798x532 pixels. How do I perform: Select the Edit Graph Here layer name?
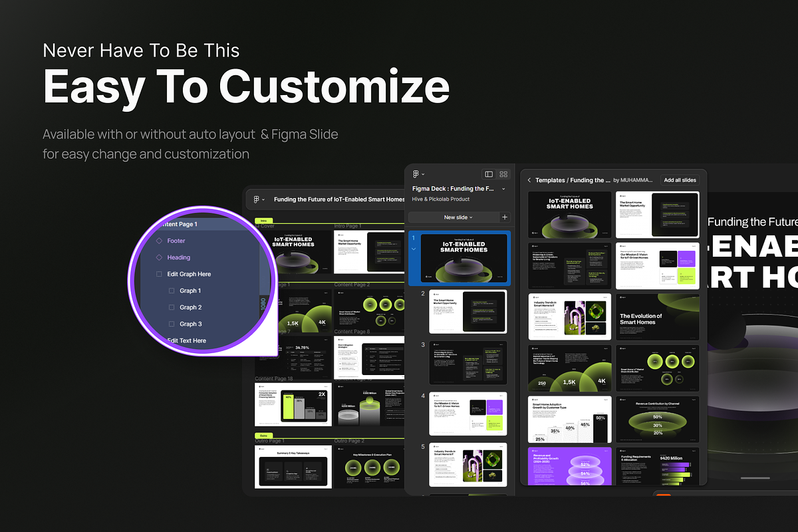coord(189,274)
